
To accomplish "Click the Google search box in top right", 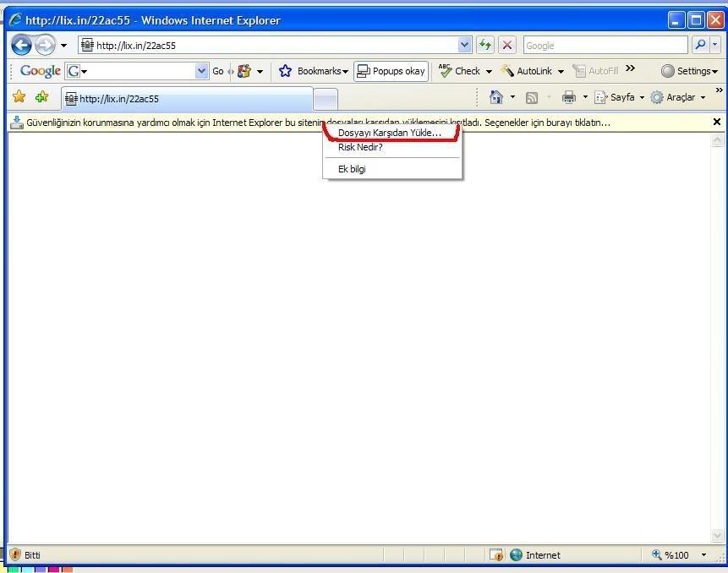I will (x=605, y=46).
